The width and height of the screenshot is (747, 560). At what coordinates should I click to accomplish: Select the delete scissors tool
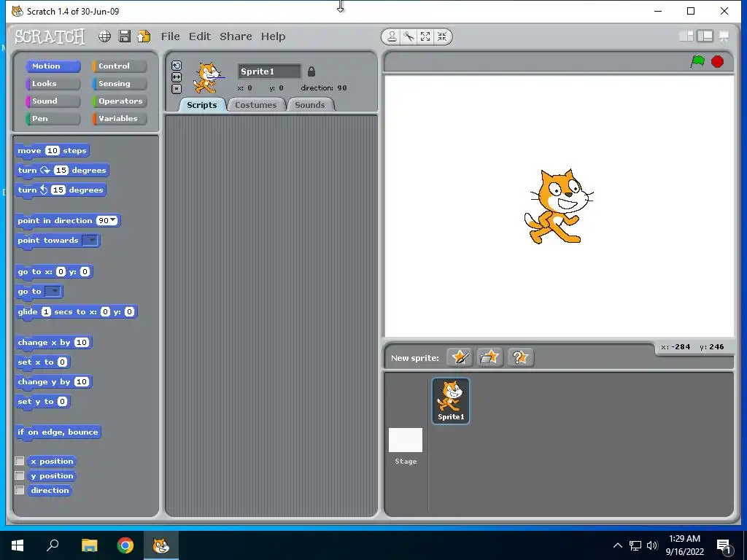(x=409, y=36)
